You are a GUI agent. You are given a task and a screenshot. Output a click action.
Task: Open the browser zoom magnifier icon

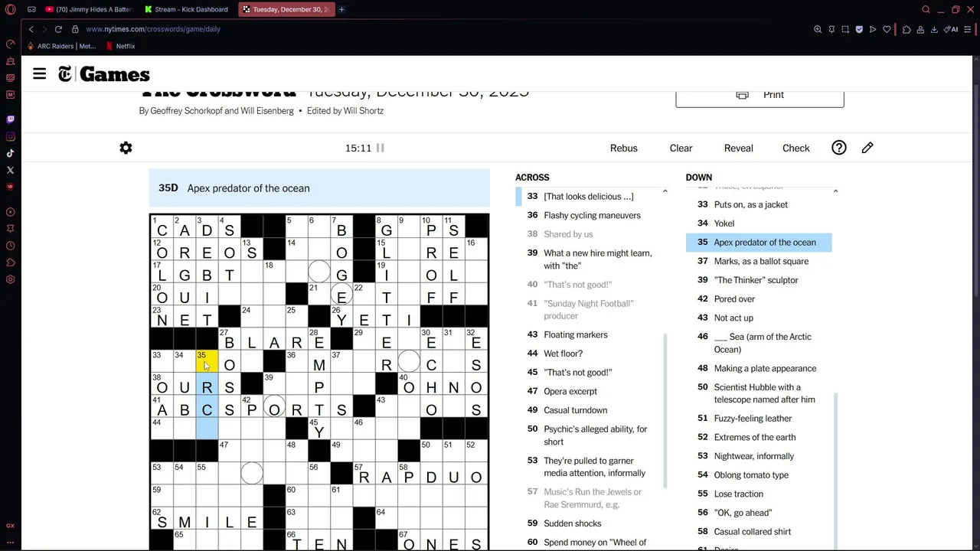(818, 29)
